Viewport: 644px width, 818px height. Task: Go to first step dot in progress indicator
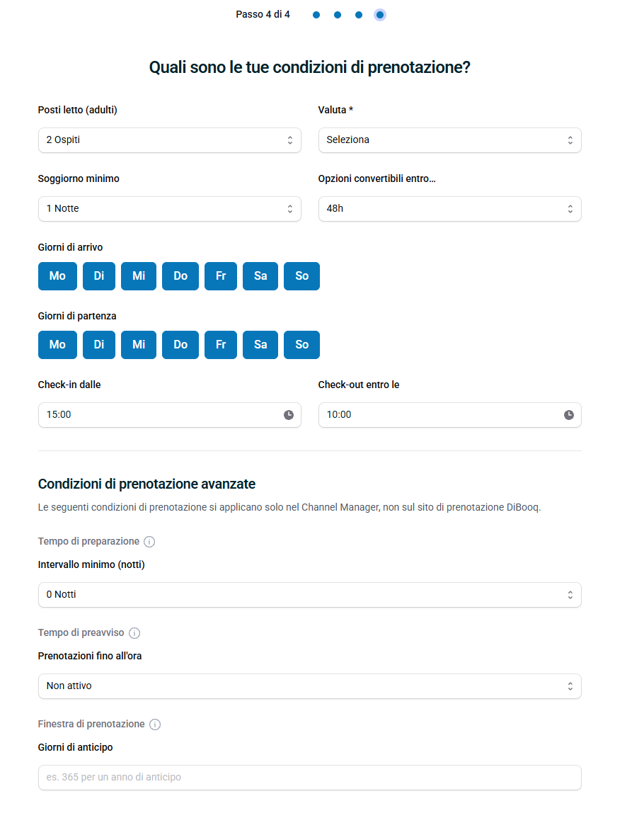pos(316,15)
